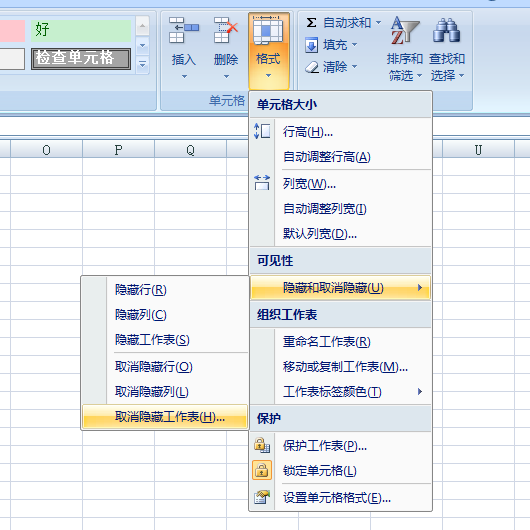This screenshot has height=530, width=530.
Task: Open the 插入 dropdown arrow
Action: [184, 77]
